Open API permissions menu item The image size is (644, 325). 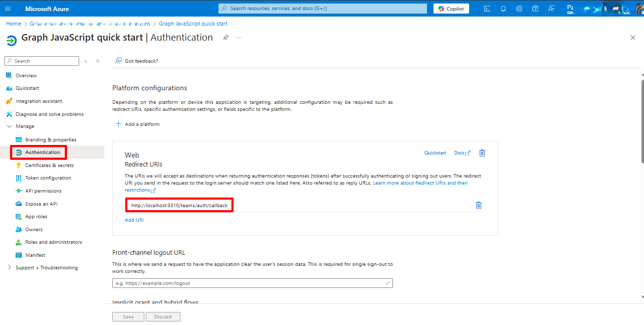tap(43, 191)
